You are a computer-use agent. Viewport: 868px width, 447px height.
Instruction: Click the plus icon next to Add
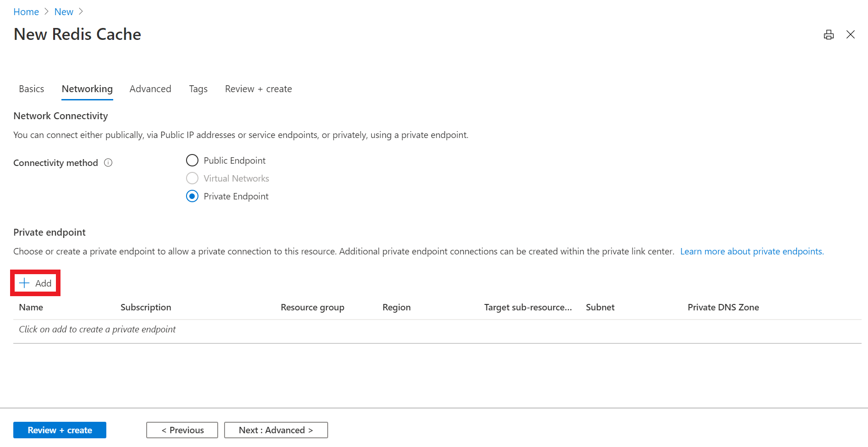click(x=23, y=283)
